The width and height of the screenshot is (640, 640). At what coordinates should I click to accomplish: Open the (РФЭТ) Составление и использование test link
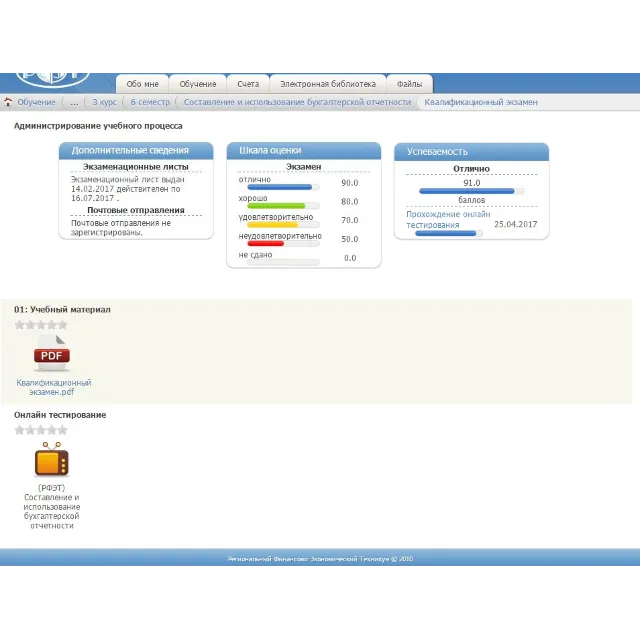(52, 507)
